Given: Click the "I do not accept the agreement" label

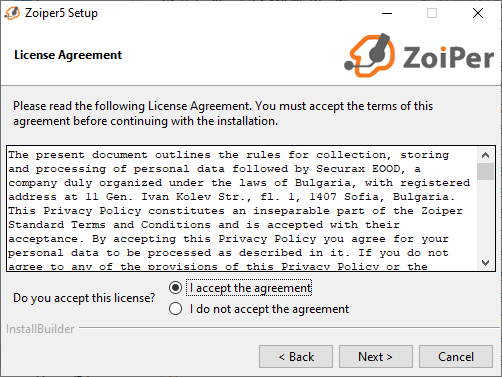Looking at the screenshot, I should (x=269, y=309).
